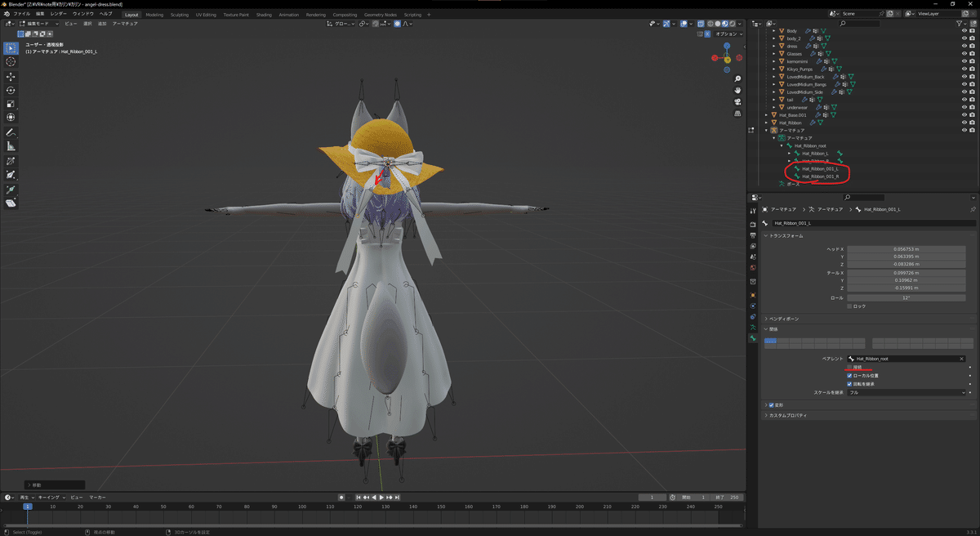This screenshot has height=536, width=980.
Task: Open the オプション dropdown in the viewport
Action: point(727,34)
